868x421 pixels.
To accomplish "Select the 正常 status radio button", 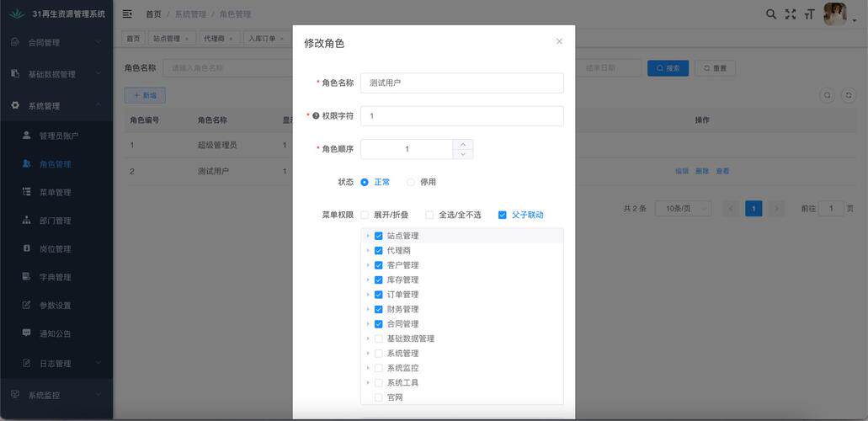I will click(365, 182).
